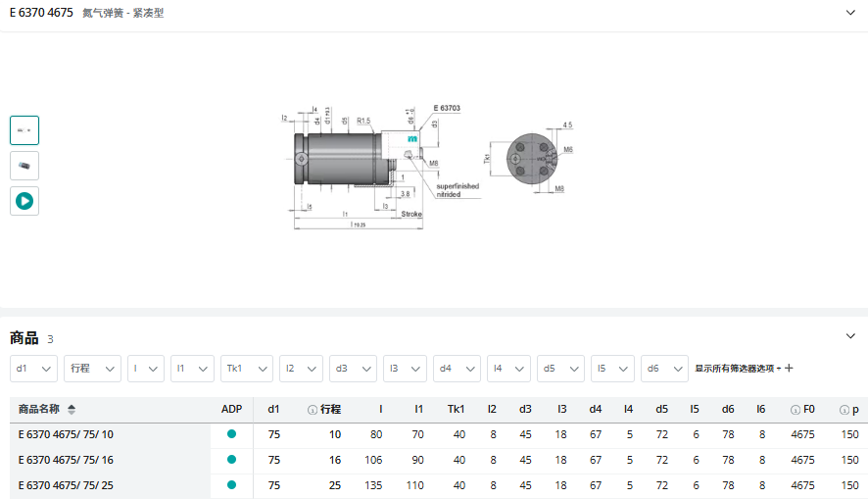868x499 pixels.
Task: Click info icon next to p header
Action: (x=844, y=410)
